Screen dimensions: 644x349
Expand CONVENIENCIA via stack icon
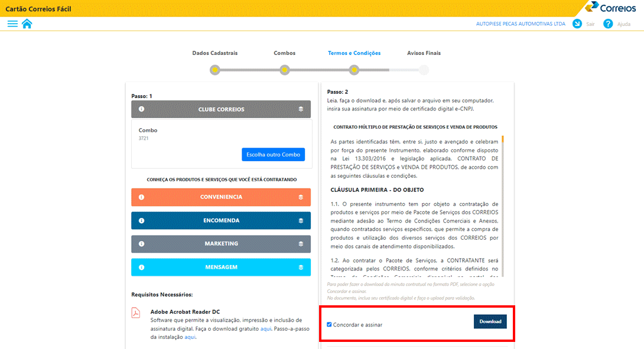pyautogui.click(x=301, y=197)
